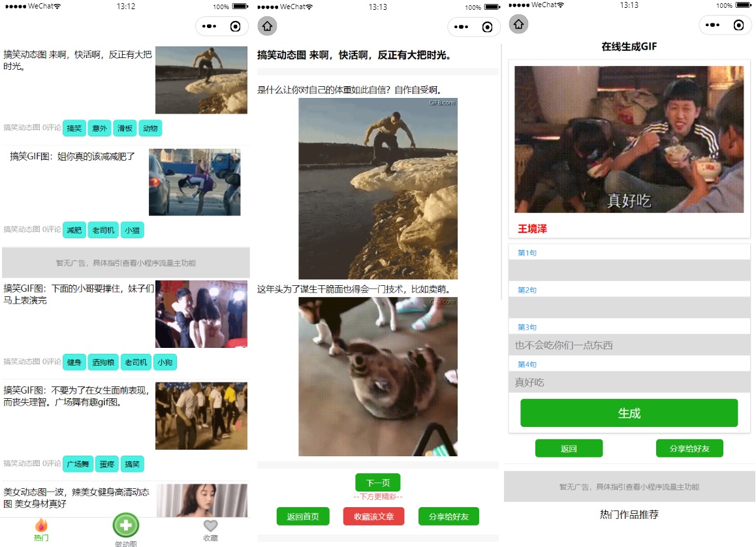Tap the green plus 做动图 icon
756x547 pixels.
125,524
